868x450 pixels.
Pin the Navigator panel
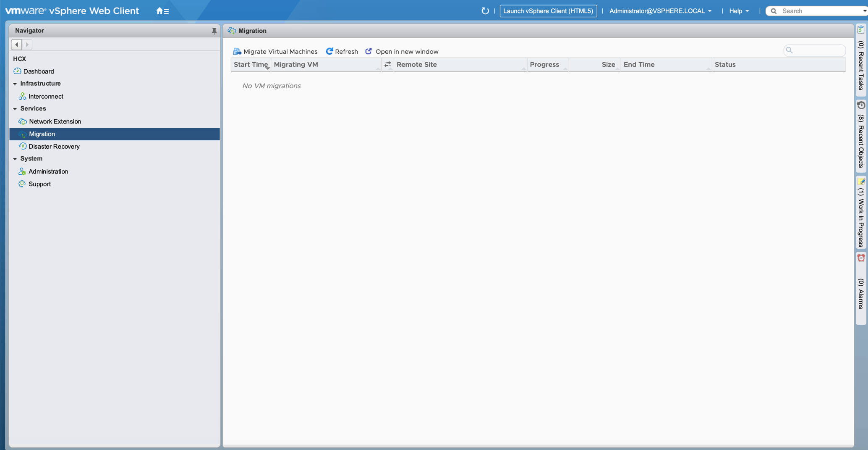pyautogui.click(x=214, y=31)
